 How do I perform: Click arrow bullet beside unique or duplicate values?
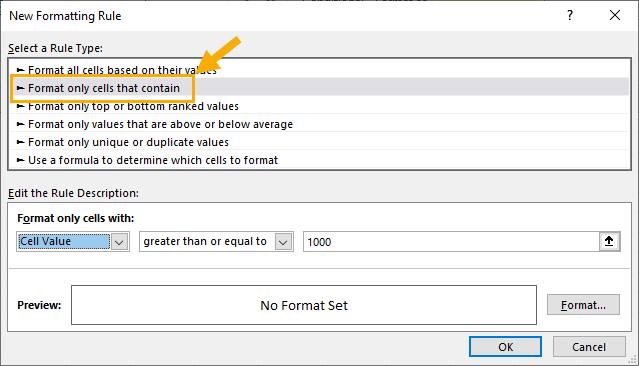[x=20, y=142]
